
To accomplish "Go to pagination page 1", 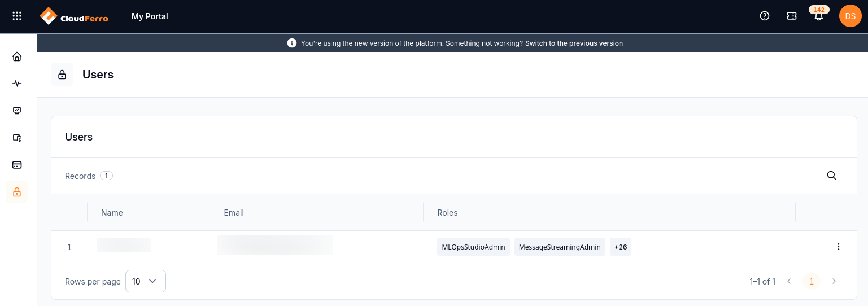I will 812,281.
